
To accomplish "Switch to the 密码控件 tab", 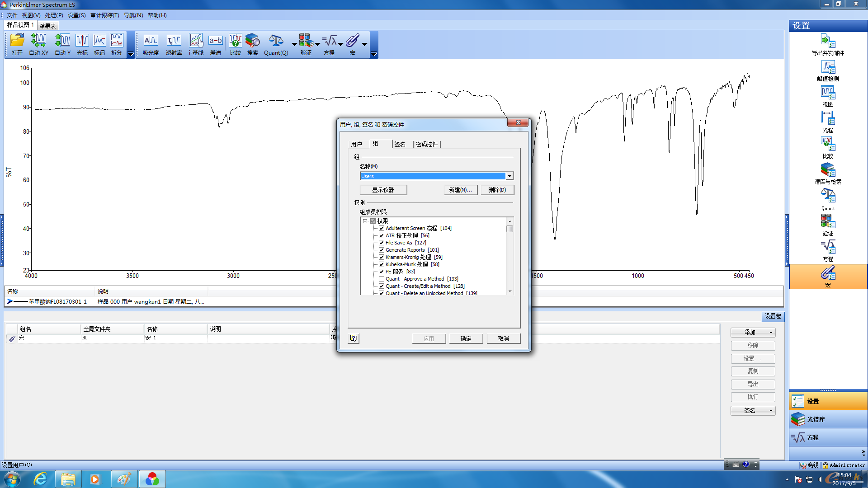I will [x=427, y=144].
